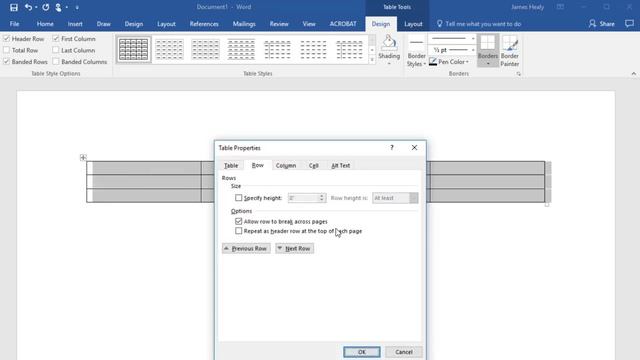The height and width of the screenshot is (360, 640).
Task: Switch to Table tab in dialog
Action: (x=231, y=165)
